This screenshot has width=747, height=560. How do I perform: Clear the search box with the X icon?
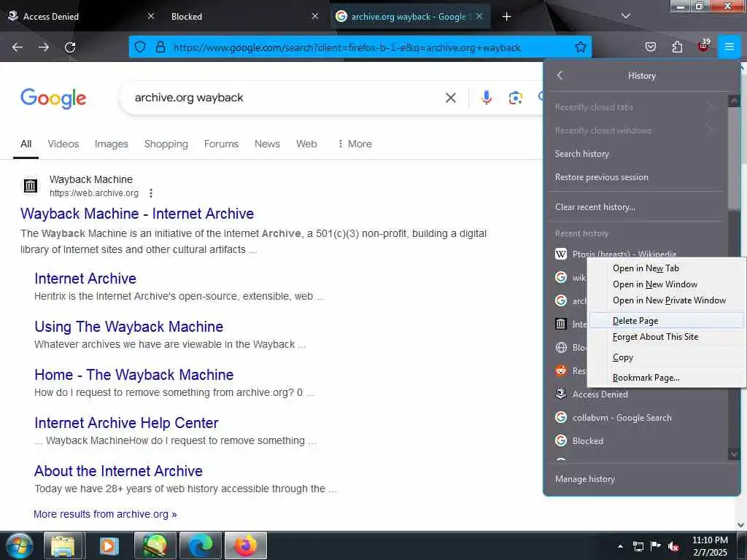(x=450, y=98)
